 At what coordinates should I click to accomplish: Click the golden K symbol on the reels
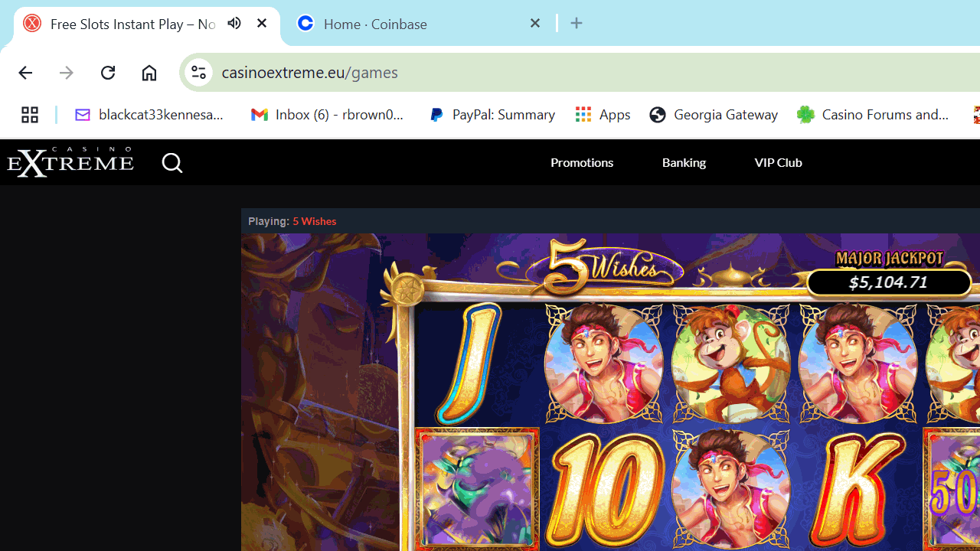click(858, 490)
